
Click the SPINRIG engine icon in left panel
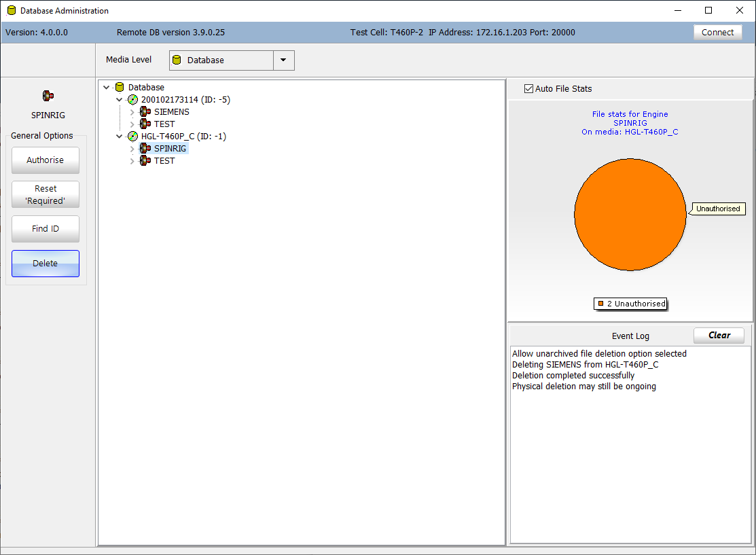click(48, 96)
